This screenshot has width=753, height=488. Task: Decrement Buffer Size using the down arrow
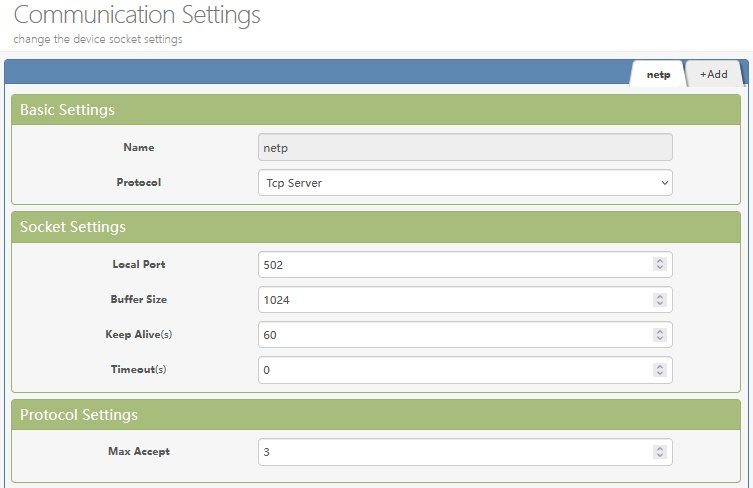[659, 304]
